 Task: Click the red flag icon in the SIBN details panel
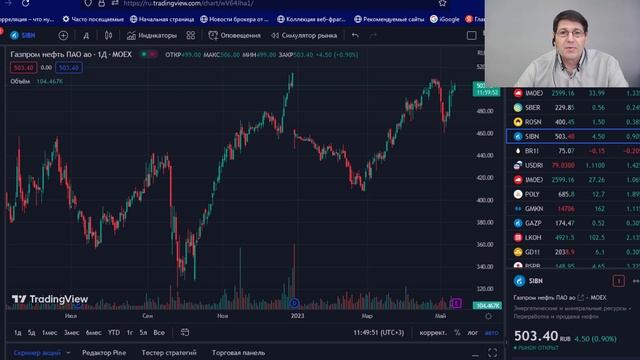point(618,281)
